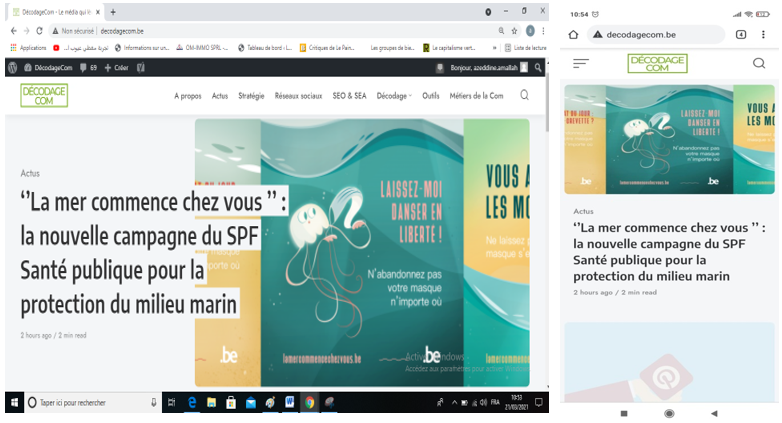This screenshot has width=782, height=423.
Task: Open the WordPress logo menu in the admin bar
Action: click(12, 67)
